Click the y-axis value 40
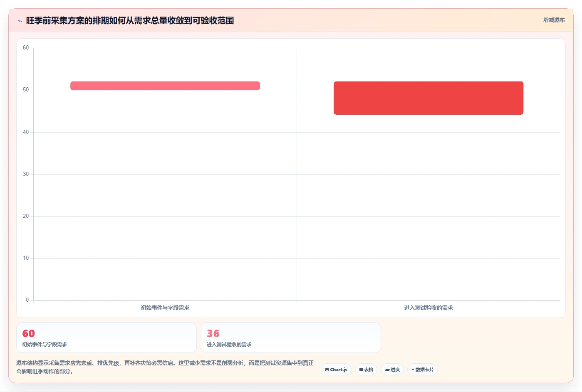 pos(26,132)
